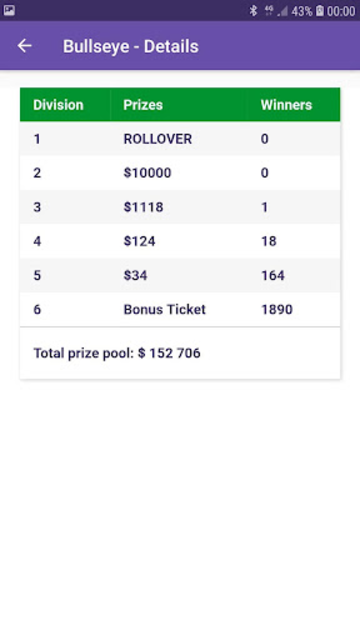Select the Prizes column header
This screenshot has width=360, height=640.
(x=143, y=105)
